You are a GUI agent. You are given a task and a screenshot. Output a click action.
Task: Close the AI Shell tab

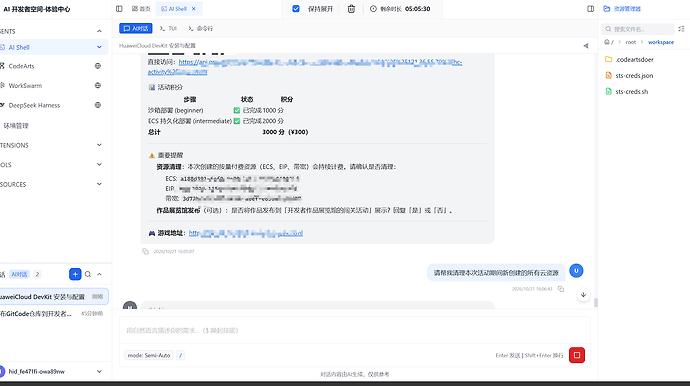pyautogui.click(x=194, y=9)
